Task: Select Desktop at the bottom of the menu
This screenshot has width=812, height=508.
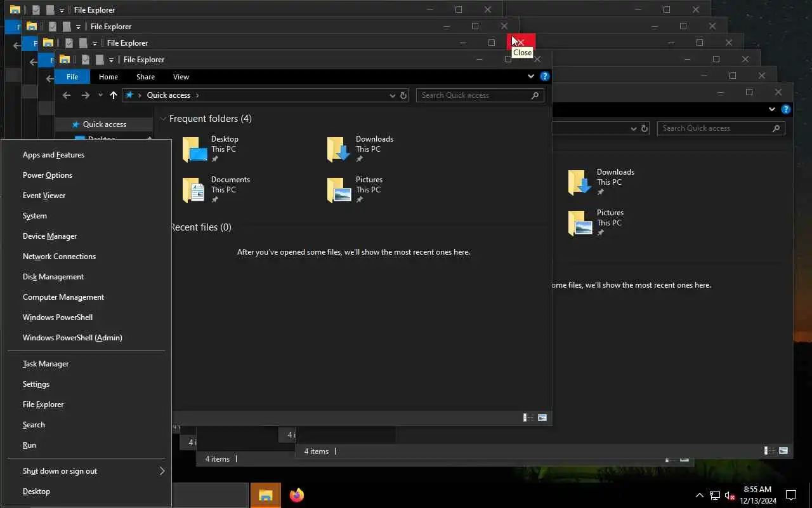Action: coord(86,491)
